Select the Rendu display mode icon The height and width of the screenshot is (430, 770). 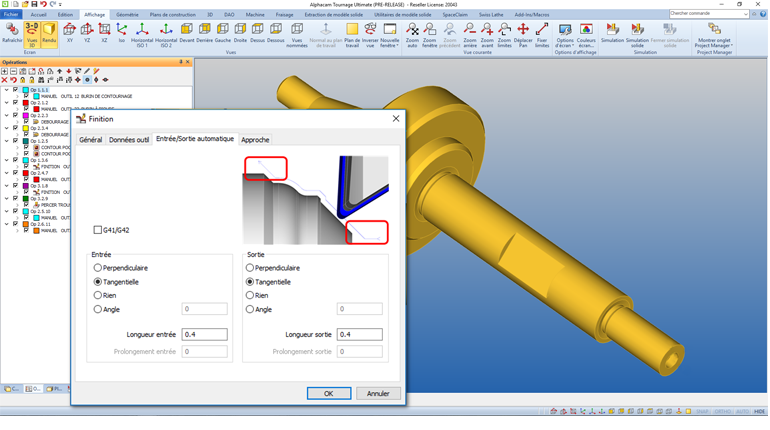(48, 32)
